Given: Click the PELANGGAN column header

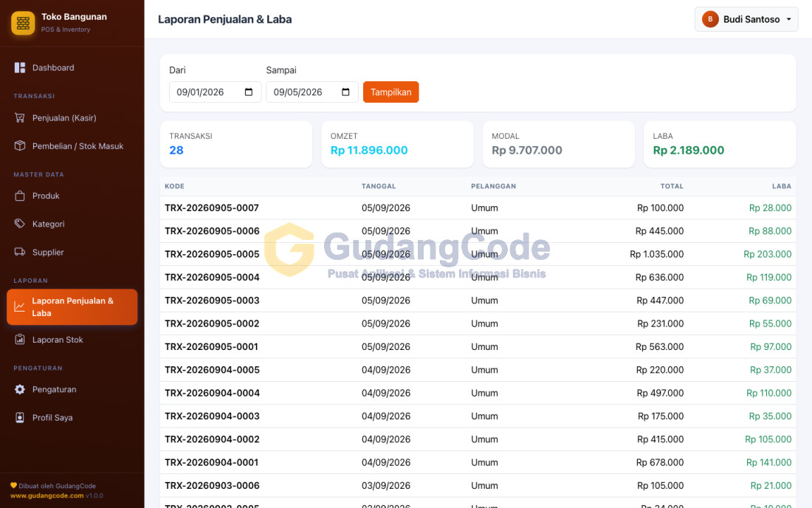Looking at the screenshot, I should [493, 186].
